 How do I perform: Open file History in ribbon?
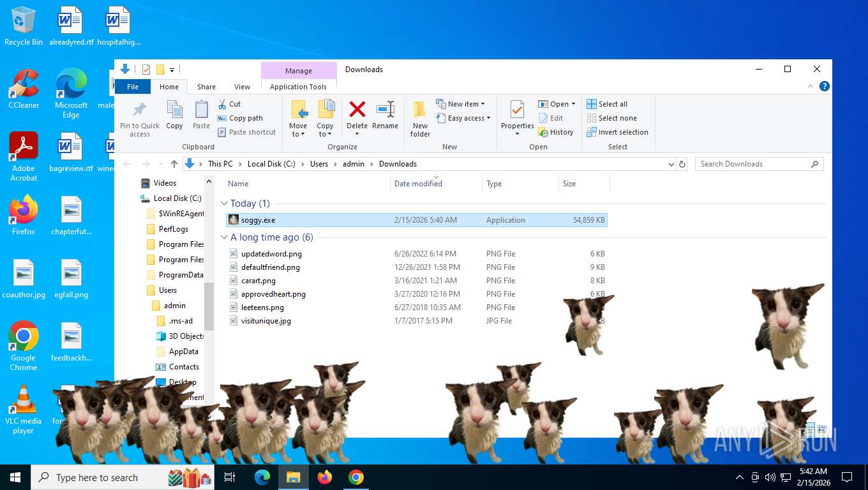pos(556,132)
